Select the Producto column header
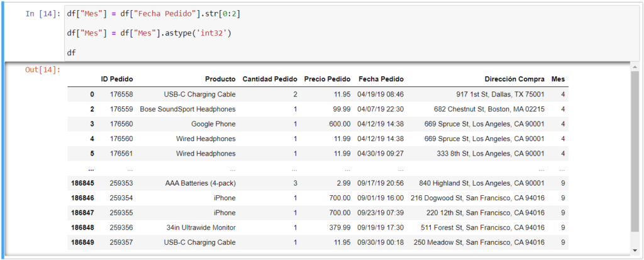 point(220,79)
